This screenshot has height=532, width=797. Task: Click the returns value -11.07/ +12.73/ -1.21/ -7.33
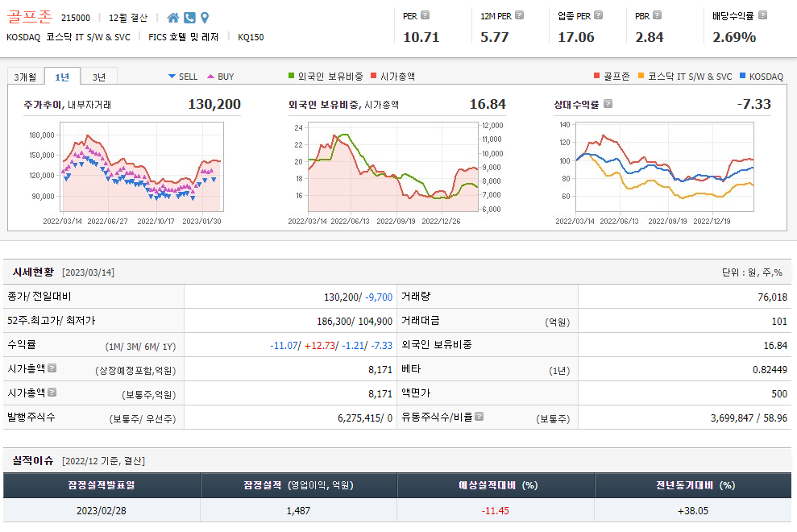tap(331, 346)
